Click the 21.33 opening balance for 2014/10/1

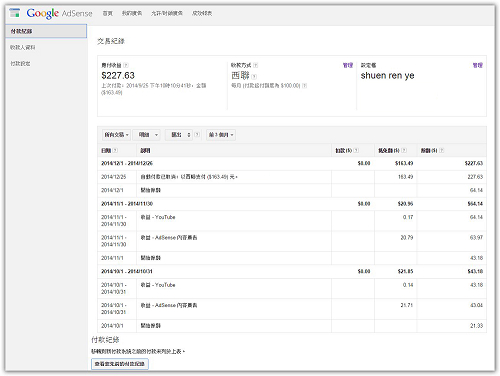476,326
